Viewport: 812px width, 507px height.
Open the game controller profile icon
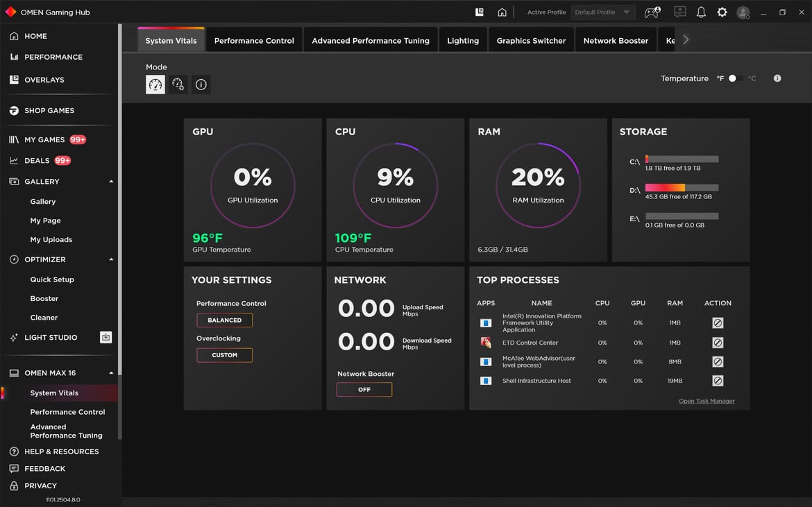click(x=652, y=12)
